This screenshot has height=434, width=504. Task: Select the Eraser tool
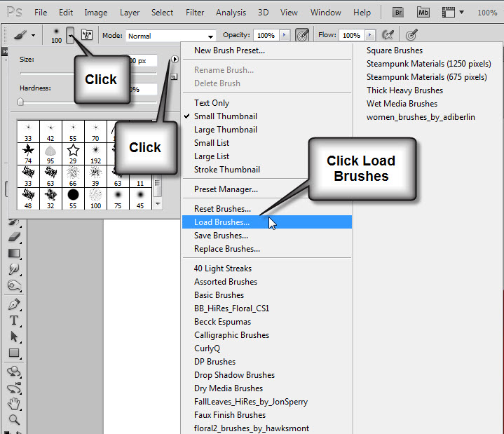[x=14, y=237]
